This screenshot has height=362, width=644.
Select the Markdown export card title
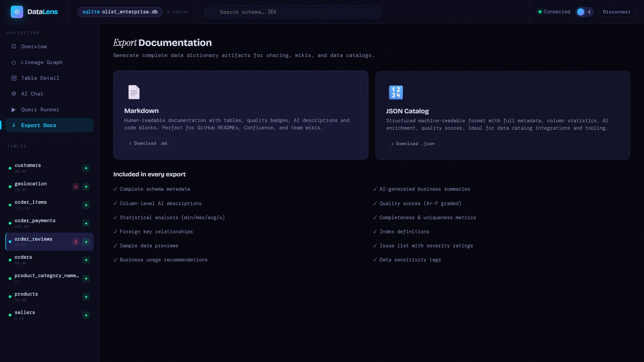pos(141,111)
